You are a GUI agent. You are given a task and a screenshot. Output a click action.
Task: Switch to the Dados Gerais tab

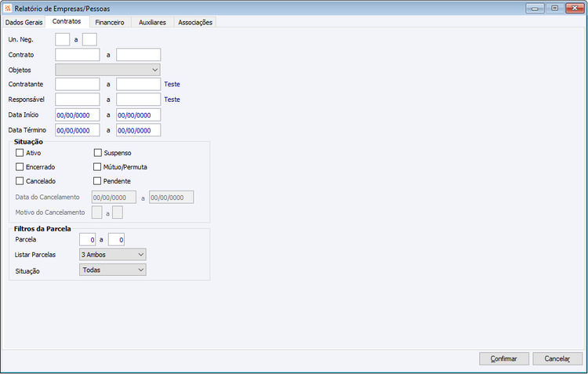pos(24,22)
